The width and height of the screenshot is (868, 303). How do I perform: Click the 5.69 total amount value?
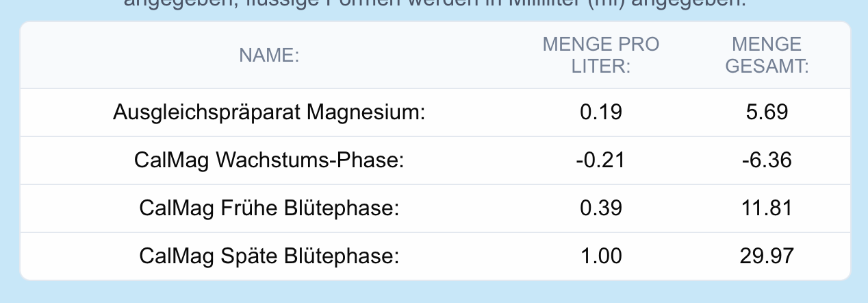coord(767,112)
